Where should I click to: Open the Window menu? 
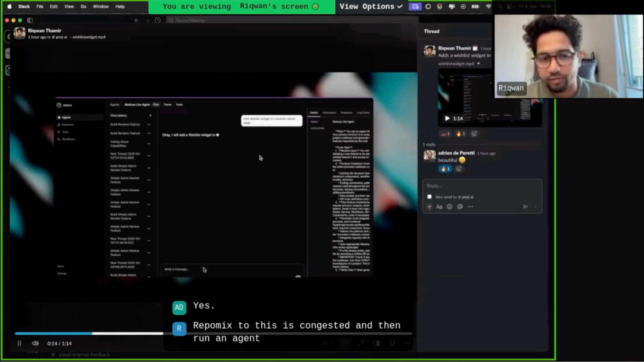tap(101, 6)
